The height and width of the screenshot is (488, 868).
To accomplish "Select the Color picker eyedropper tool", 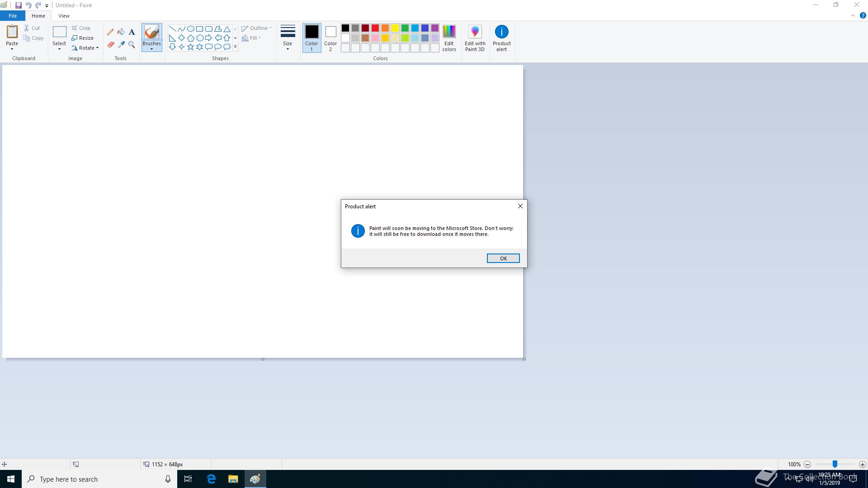I will pyautogui.click(x=121, y=45).
